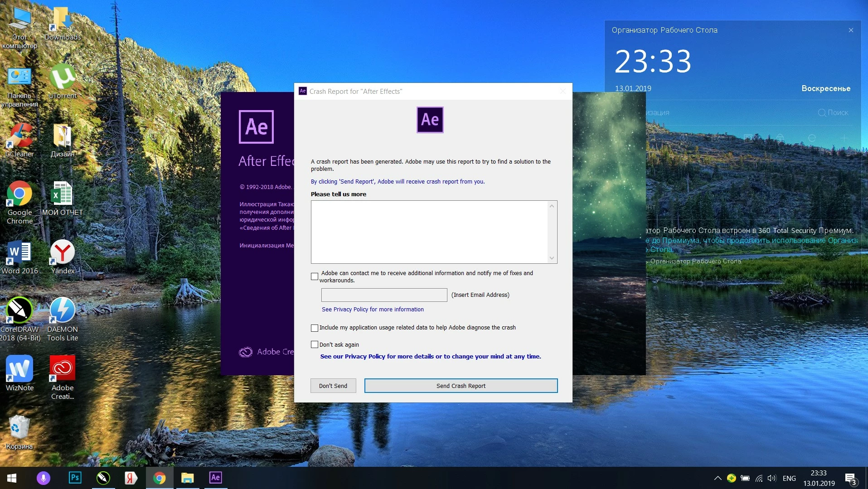Click the volume icon in system tray
This screenshot has height=489, width=868.
tap(772, 478)
